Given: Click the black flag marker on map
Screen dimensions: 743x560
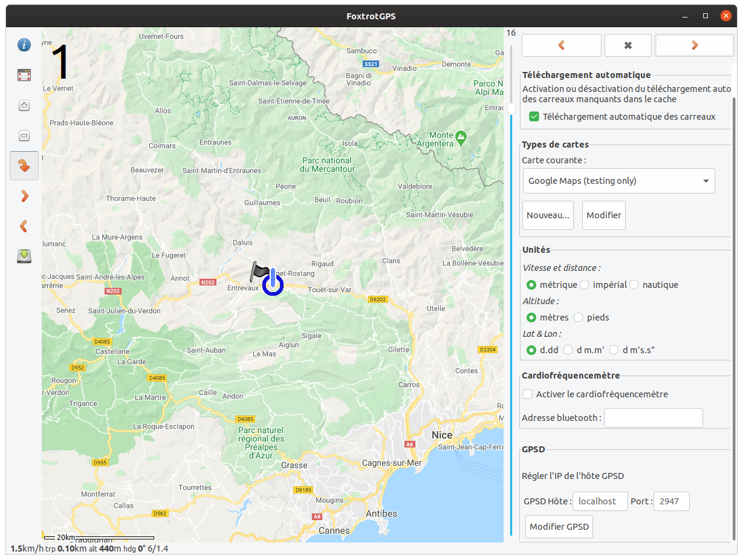Looking at the screenshot, I should click(260, 271).
